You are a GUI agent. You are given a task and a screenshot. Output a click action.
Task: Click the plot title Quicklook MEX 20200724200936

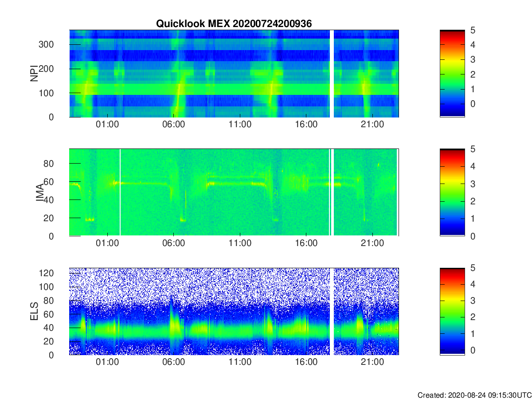(x=234, y=24)
